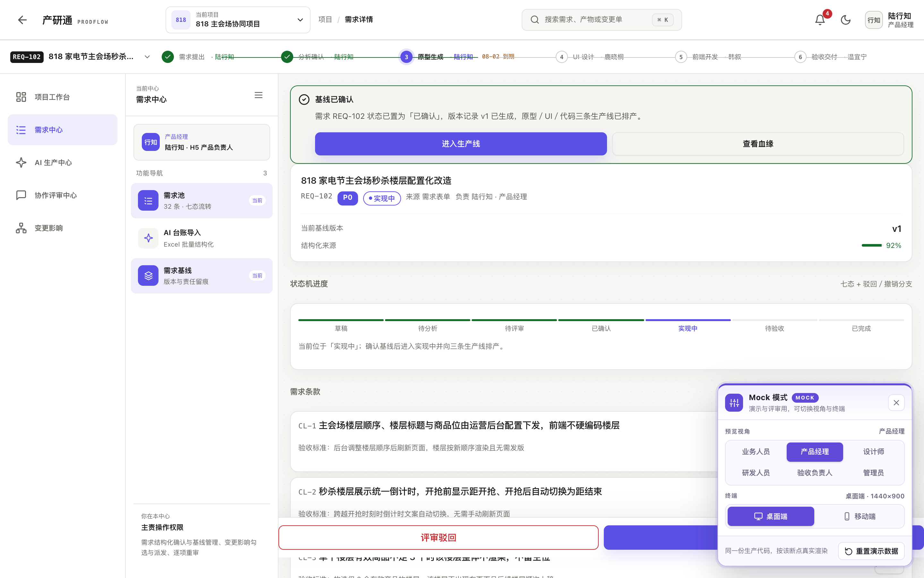The image size is (924, 578).
Task: Click the 项目工作台 grid icon
Action: tap(21, 97)
